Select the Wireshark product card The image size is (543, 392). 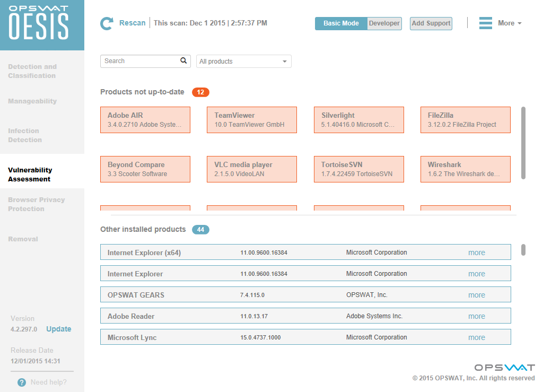(466, 169)
